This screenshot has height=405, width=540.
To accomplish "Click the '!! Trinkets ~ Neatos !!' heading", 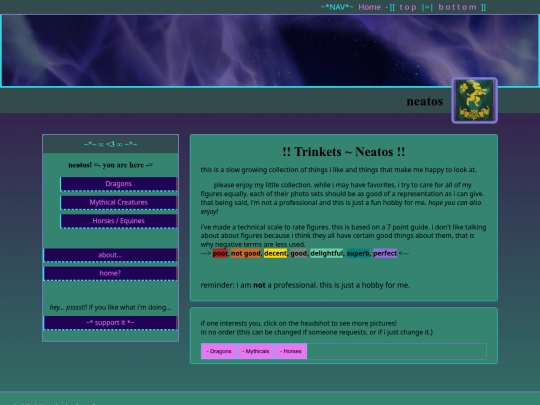I will (x=343, y=152).
